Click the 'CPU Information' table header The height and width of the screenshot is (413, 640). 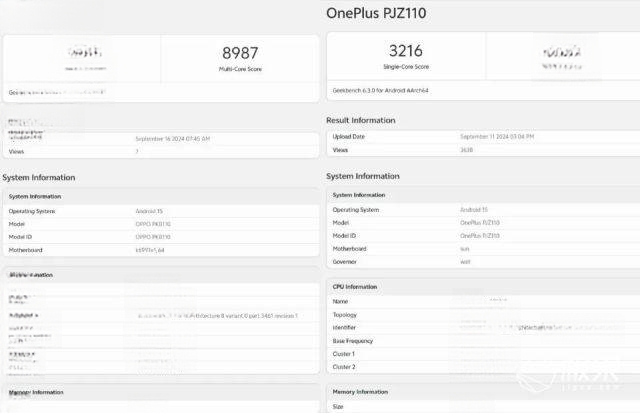[355, 287]
